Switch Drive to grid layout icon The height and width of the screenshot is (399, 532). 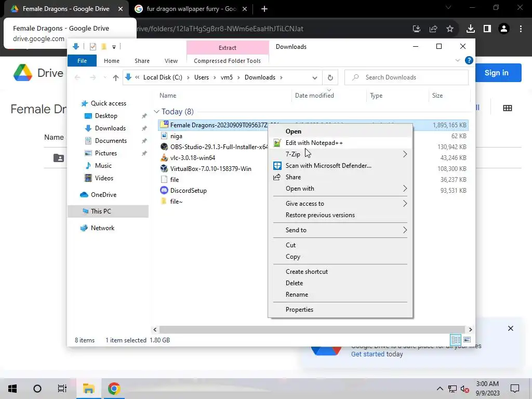[x=508, y=108]
